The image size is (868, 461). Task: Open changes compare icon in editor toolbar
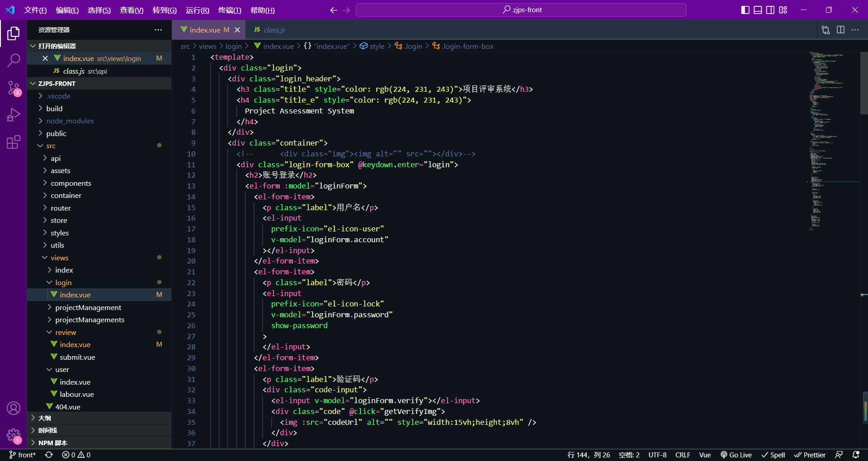click(x=826, y=30)
